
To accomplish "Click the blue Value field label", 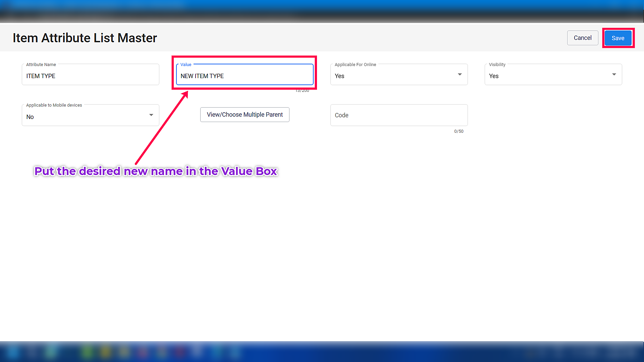I will (x=186, y=65).
